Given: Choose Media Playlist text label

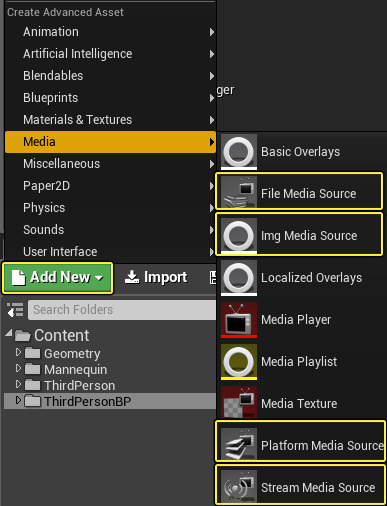Looking at the screenshot, I should (x=299, y=362).
